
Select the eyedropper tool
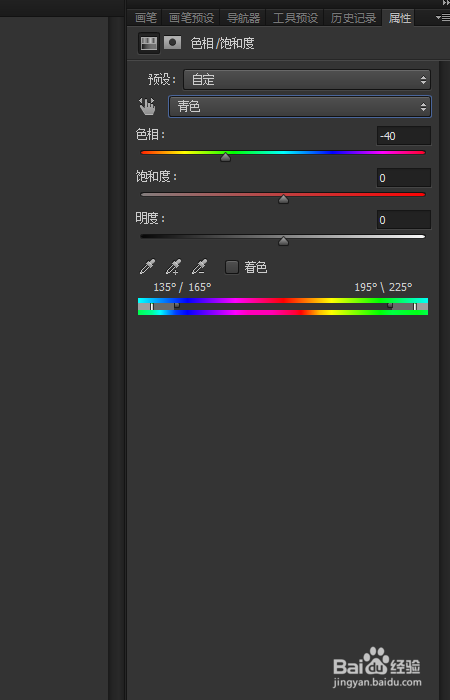coord(147,267)
